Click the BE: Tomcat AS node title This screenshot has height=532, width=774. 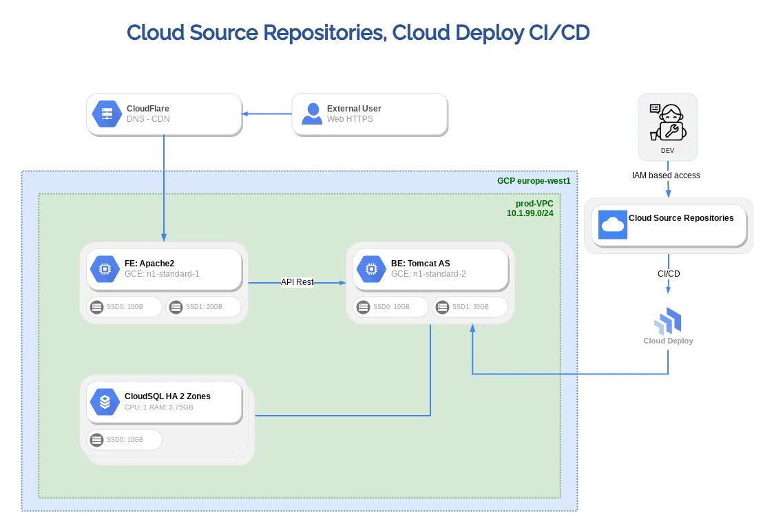pos(421,264)
